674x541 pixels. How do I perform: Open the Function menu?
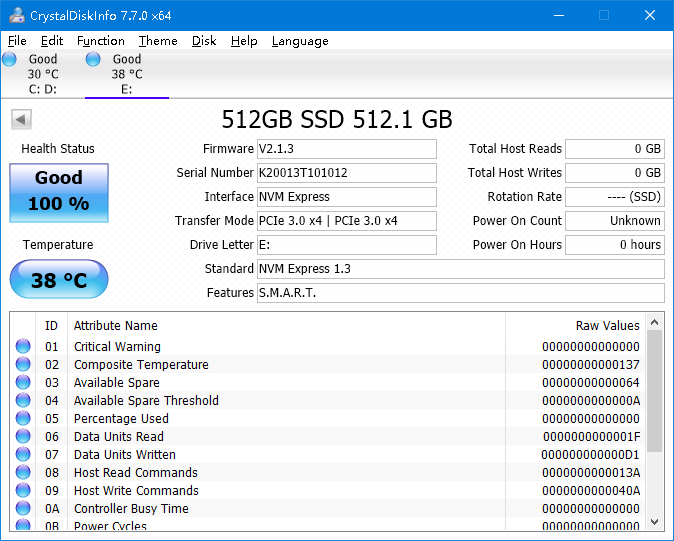(100, 41)
